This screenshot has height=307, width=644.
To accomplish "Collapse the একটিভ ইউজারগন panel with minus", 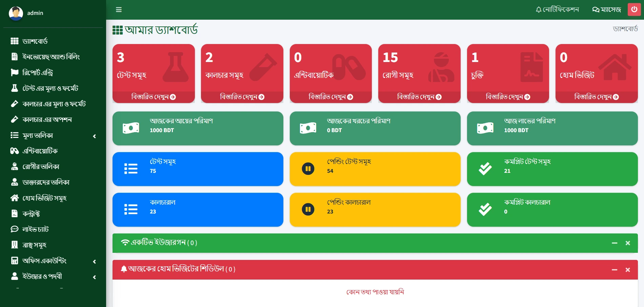I will tap(614, 243).
